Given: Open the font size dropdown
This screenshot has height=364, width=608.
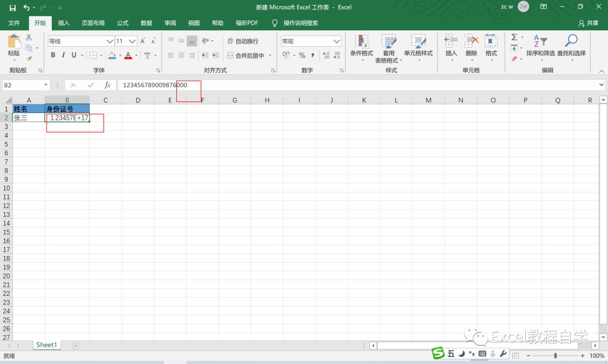Looking at the screenshot, I should pos(132,41).
